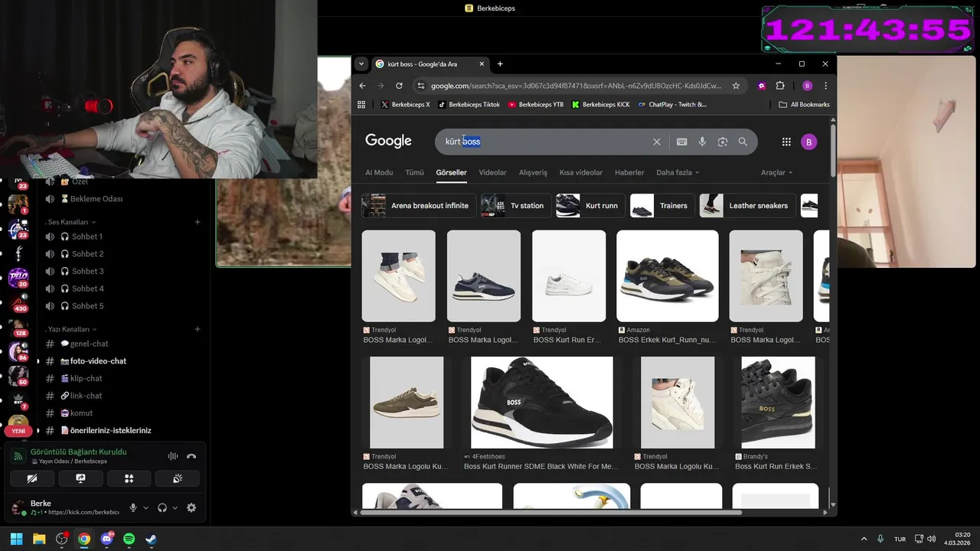
Task: Bookmark this page with the star
Action: point(736,86)
